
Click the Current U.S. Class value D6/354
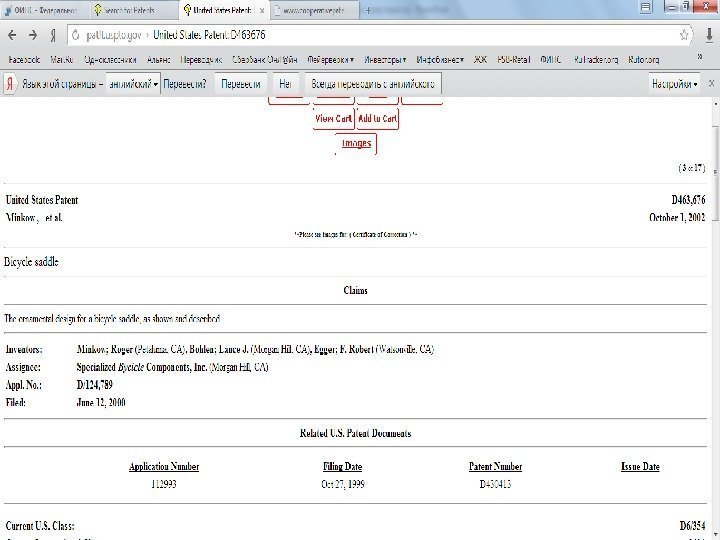pos(692,526)
